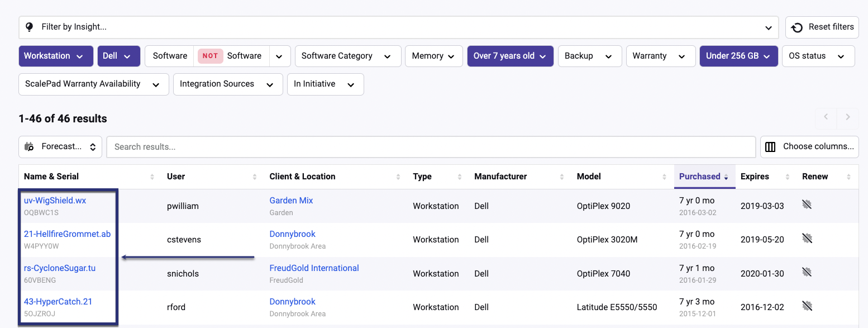The height and width of the screenshot is (328, 868).
Task: Click the Choose columns button
Action: (809, 147)
